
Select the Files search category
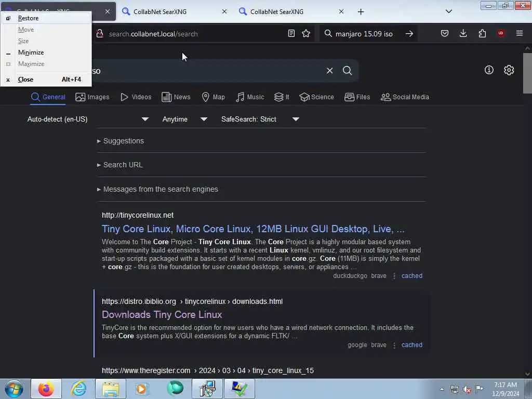tap(357, 97)
